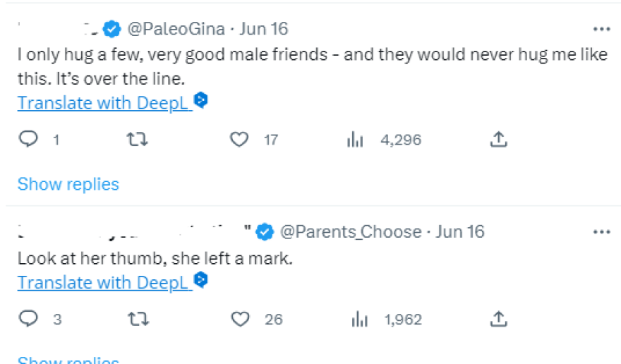This screenshot has width=621, height=364.
Task: Share the @Parents_Choose tweet
Action: tap(498, 320)
